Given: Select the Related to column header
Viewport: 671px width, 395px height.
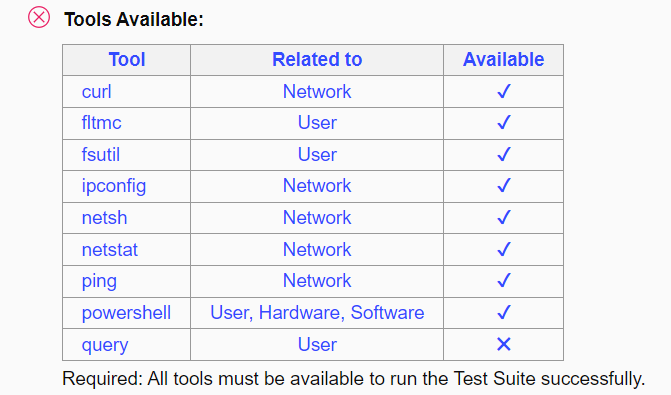Looking at the screenshot, I should tap(317, 59).
